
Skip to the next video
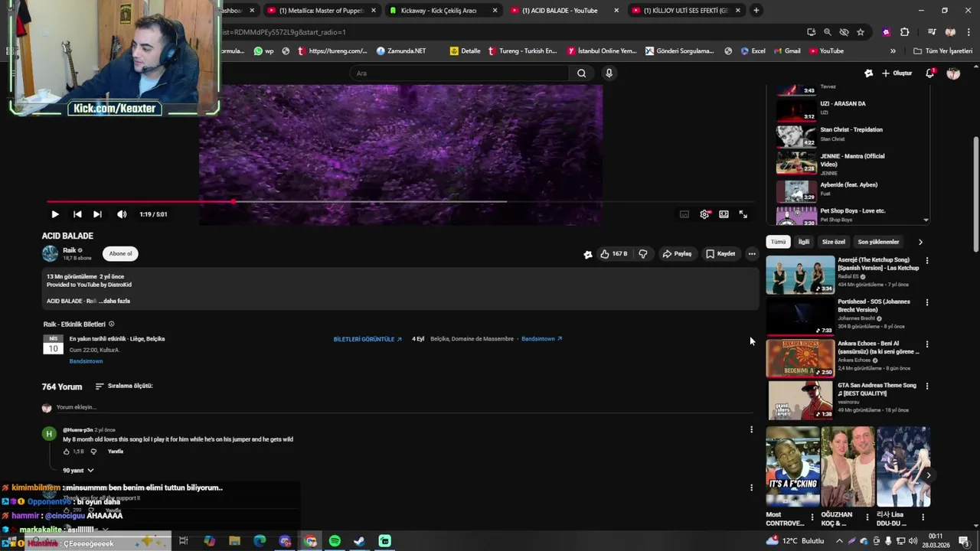coord(97,214)
